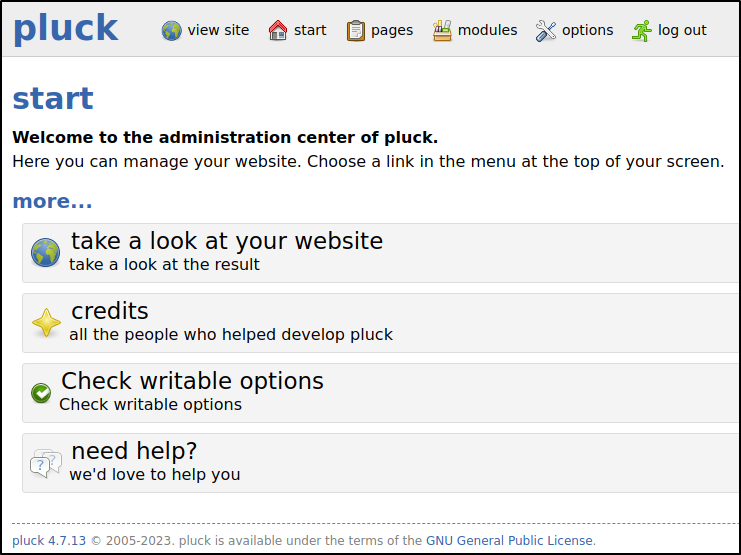
Task: Open the pages menu item
Action: tap(392, 30)
